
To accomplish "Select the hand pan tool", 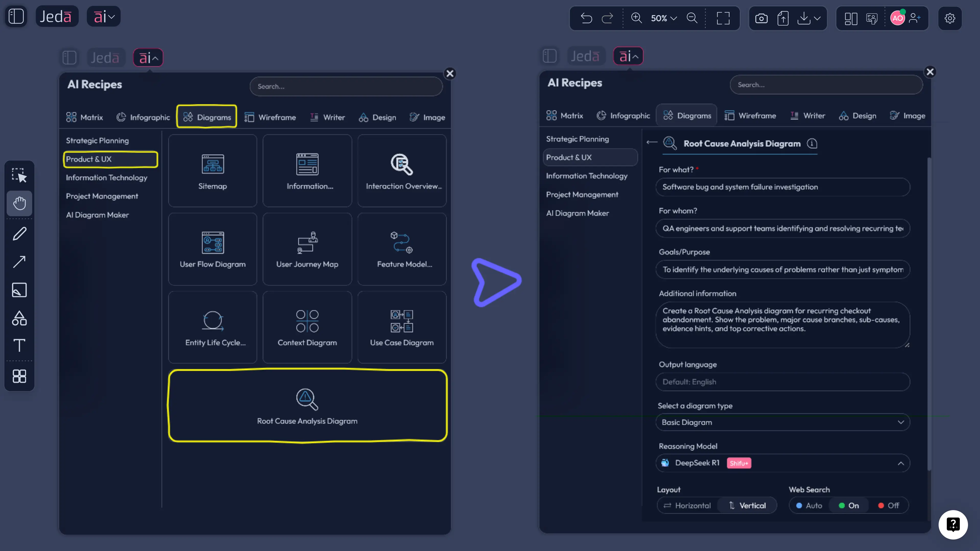I will pyautogui.click(x=19, y=203).
